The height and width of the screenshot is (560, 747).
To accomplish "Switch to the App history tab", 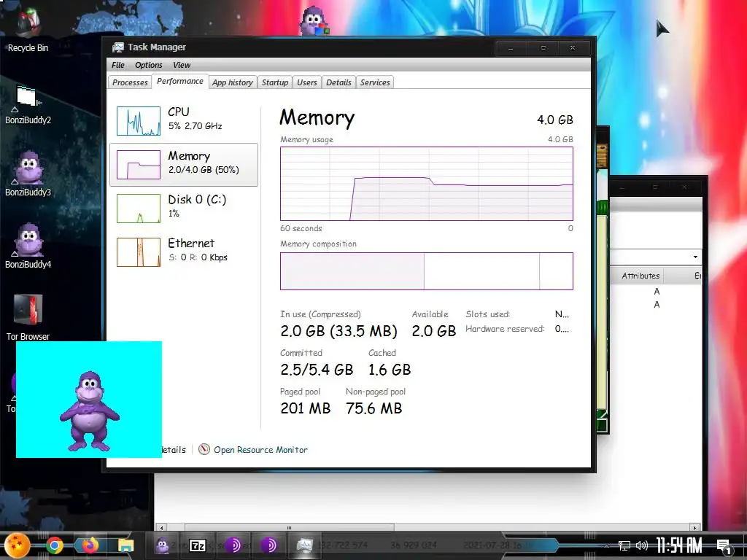I will pyautogui.click(x=233, y=82).
